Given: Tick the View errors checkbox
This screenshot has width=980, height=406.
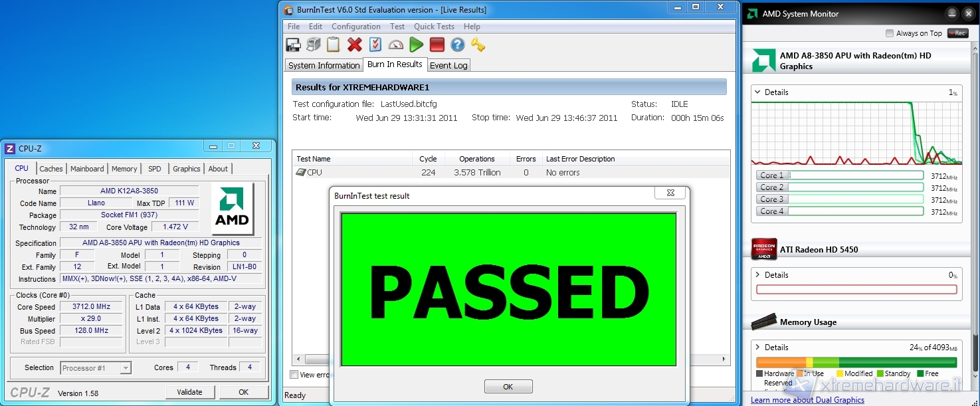Looking at the screenshot, I should click(294, 375).
